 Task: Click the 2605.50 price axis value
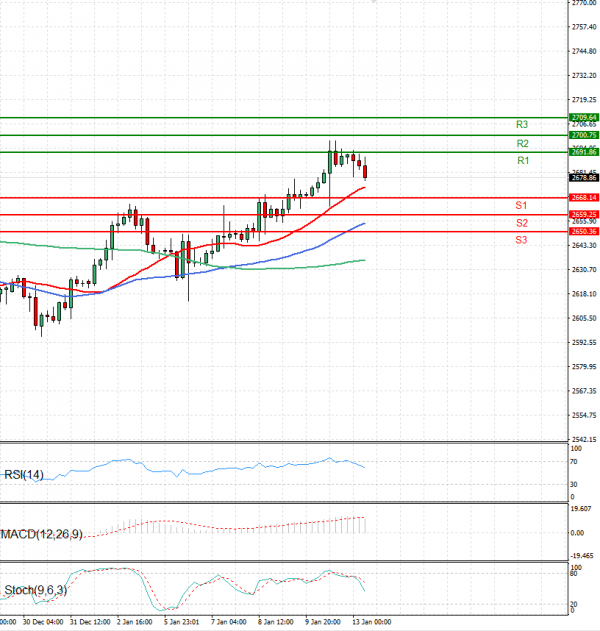(584, 318)
